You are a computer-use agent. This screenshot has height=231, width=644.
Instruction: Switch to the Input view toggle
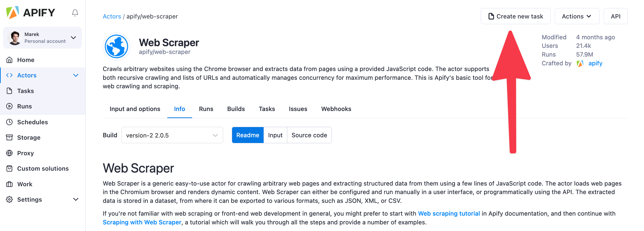275,135
